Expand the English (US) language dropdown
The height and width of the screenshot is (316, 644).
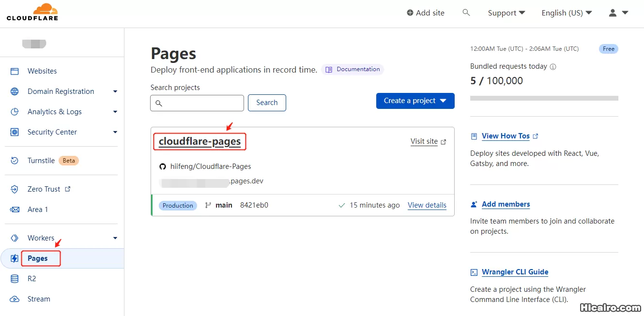click(x=567, y=13)
